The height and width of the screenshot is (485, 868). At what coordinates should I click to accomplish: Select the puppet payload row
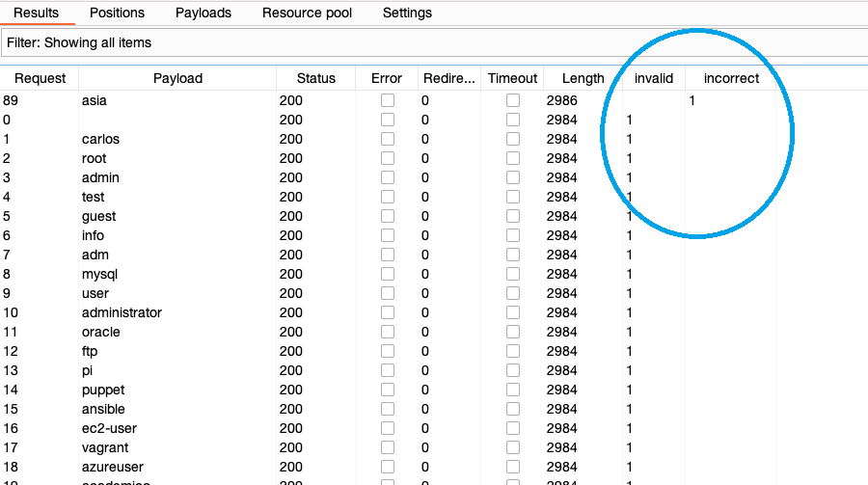coord(434,390)
